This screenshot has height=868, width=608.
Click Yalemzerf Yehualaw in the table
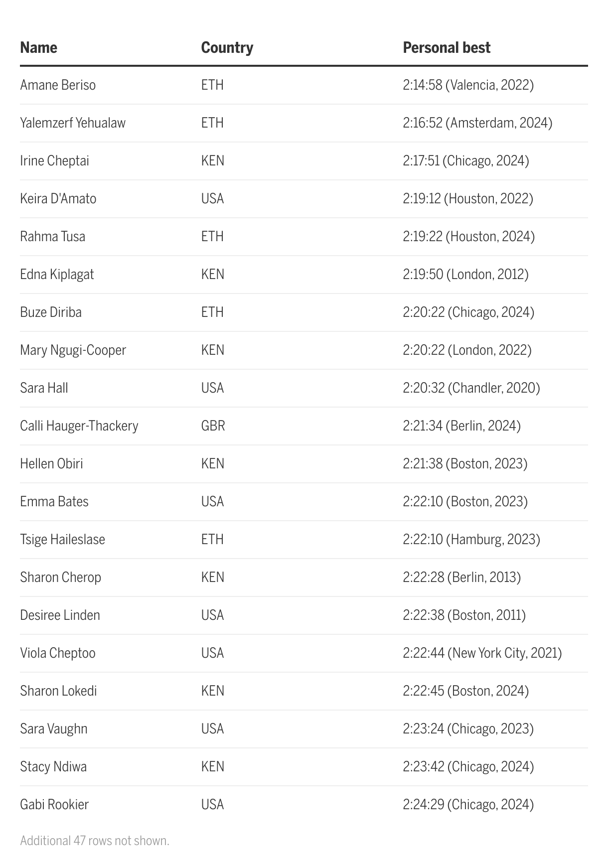[73, 123]
